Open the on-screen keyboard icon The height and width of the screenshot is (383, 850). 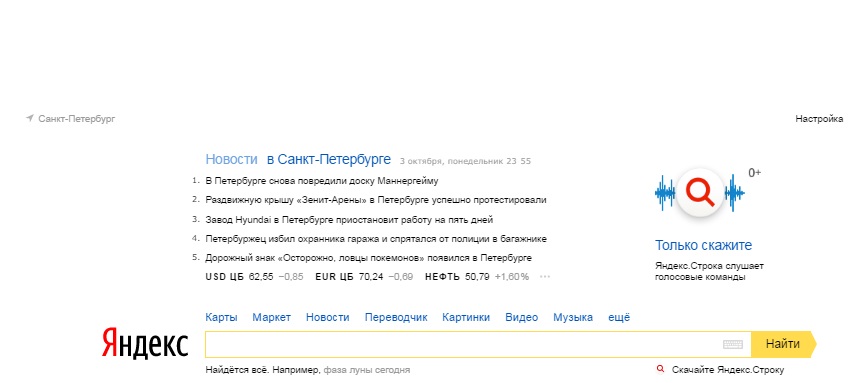tap(733, 344)
